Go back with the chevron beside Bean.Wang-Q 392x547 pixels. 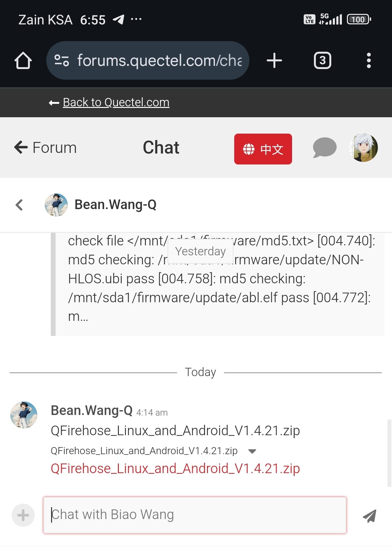click(x=19, y=205)
